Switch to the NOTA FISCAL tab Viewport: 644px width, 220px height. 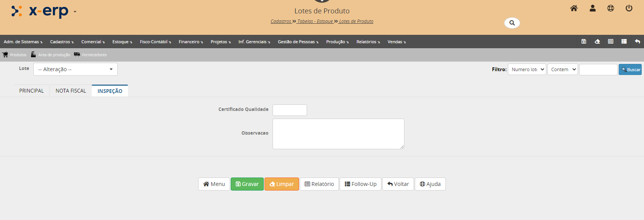(71, 91)
